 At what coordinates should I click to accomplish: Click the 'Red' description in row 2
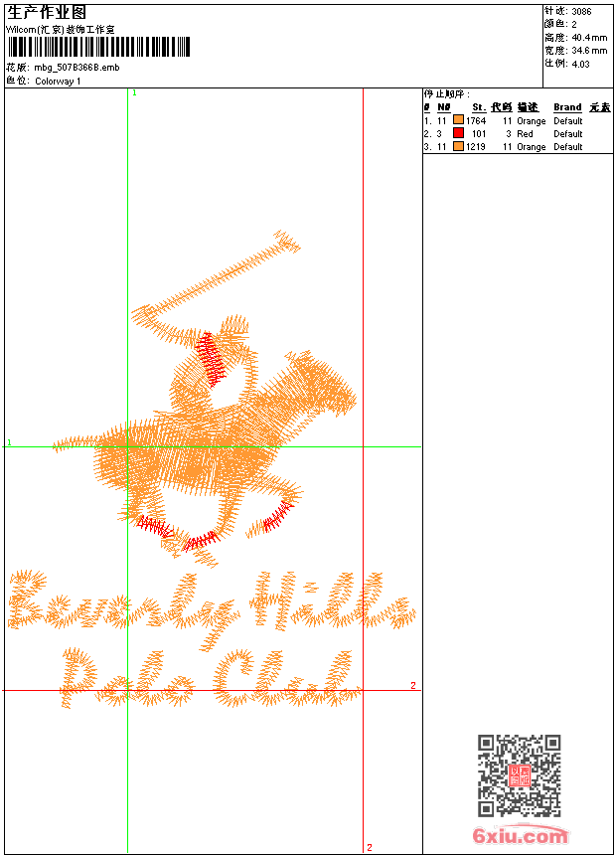[525, 133]
